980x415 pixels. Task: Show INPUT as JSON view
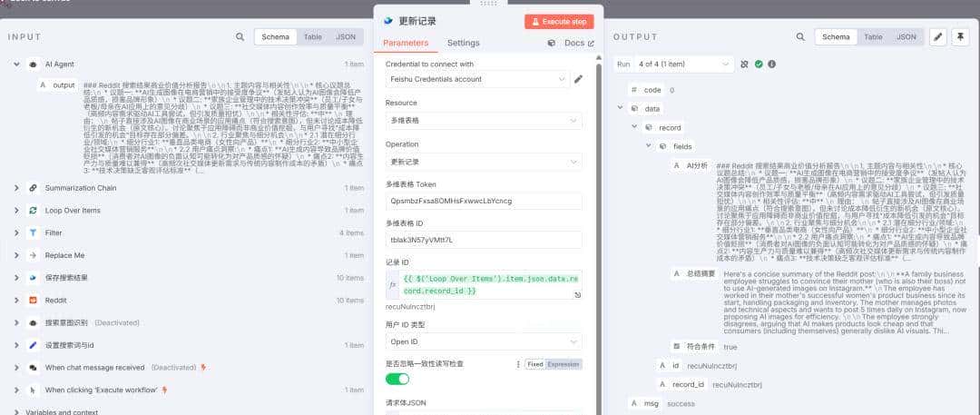pos(346,37)
